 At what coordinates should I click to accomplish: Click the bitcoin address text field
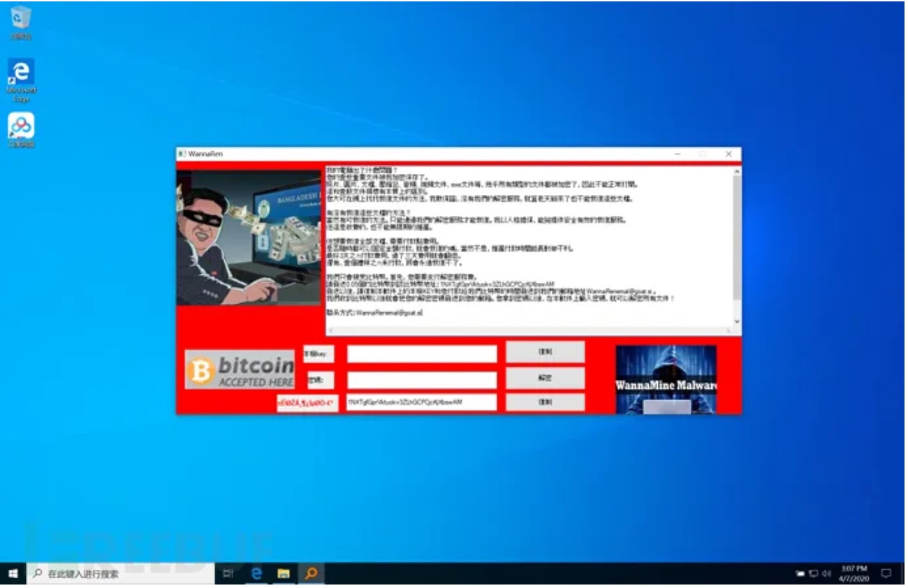[x=422, y=402]
